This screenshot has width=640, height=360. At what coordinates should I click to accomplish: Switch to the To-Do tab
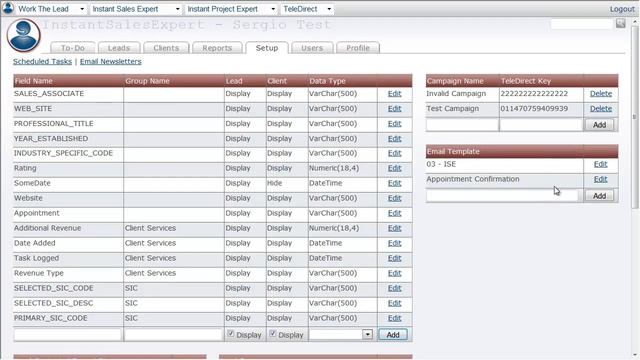click(x=73, y=48)
